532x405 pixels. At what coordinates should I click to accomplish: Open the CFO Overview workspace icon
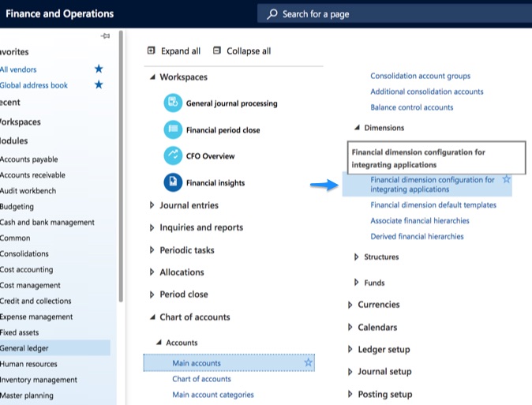[173, 156]
